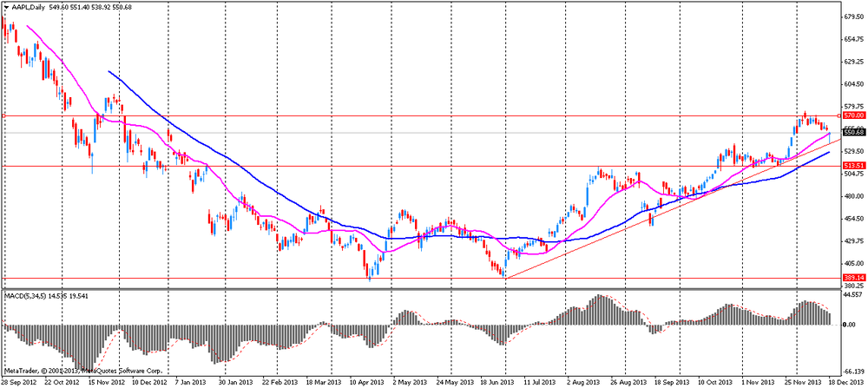Viewport: 868px width, 388px height.
Task: Click the 22 Oct 2012 date label
Action: tap(63, 383)
